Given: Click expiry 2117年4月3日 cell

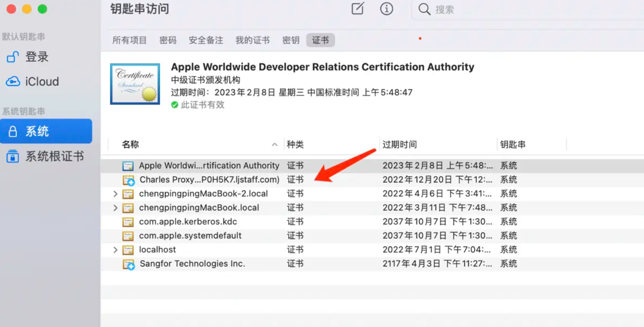Looking at the screenshot, I should (438, 264).
